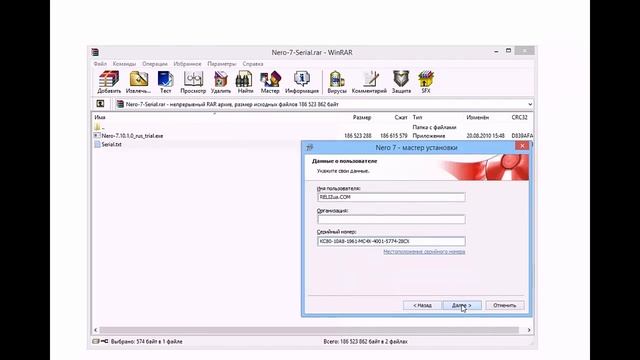Image resolution: width=640 pixels, height=360 pixels.
Task: Click the horizontal scrollbar left arrow
Action: (x=96, y=330)
